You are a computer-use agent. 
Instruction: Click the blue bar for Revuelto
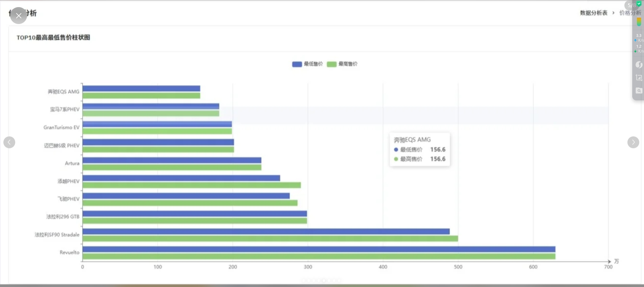(319, 249)
